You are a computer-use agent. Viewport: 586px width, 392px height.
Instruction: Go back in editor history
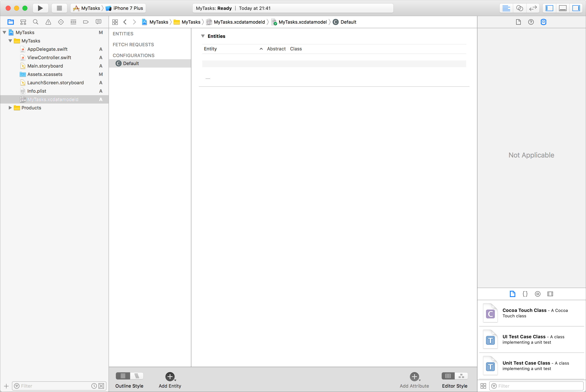[125, 22]
